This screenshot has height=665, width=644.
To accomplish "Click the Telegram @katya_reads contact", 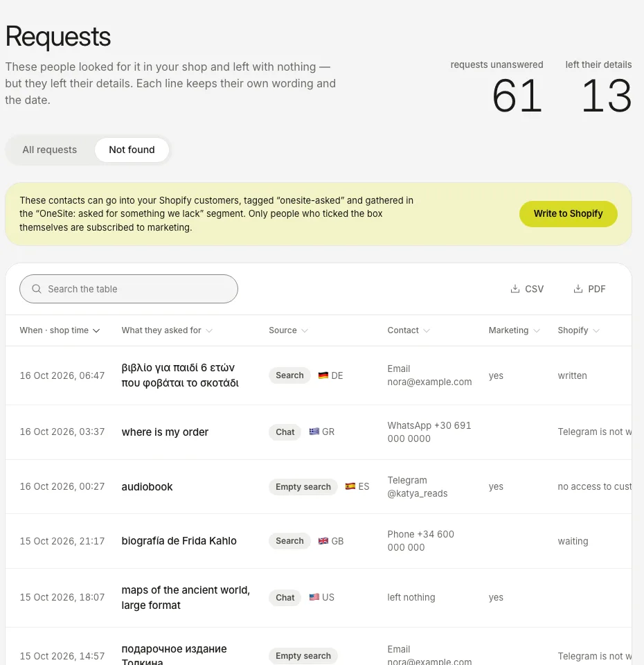I will click(418, 486).
